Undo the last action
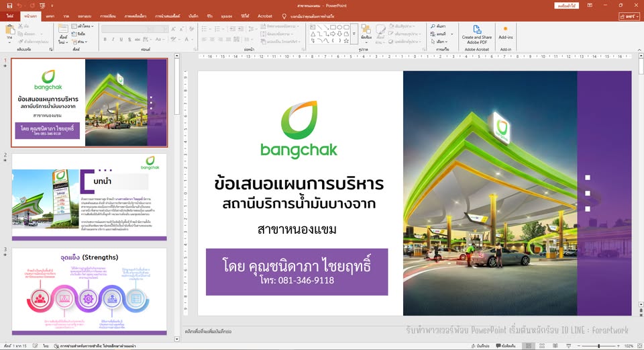644x350 pixels. click(21, 6)
